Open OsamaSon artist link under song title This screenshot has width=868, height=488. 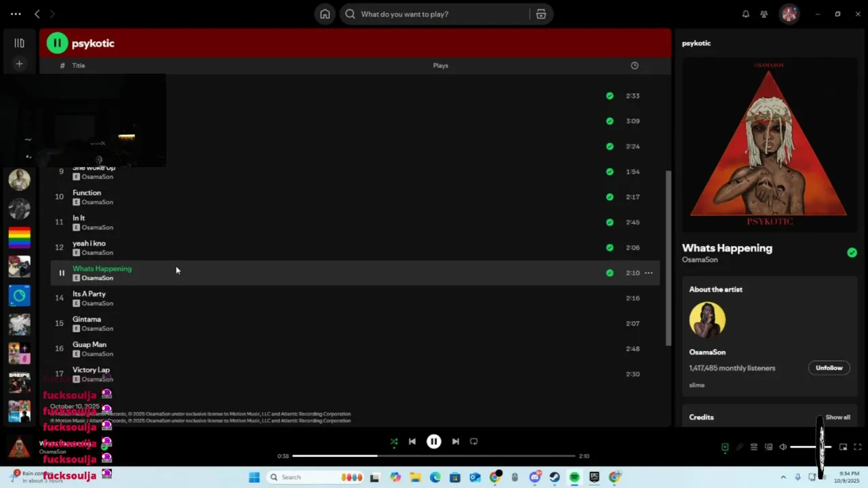pyautogui.click(x=700, y=260)
